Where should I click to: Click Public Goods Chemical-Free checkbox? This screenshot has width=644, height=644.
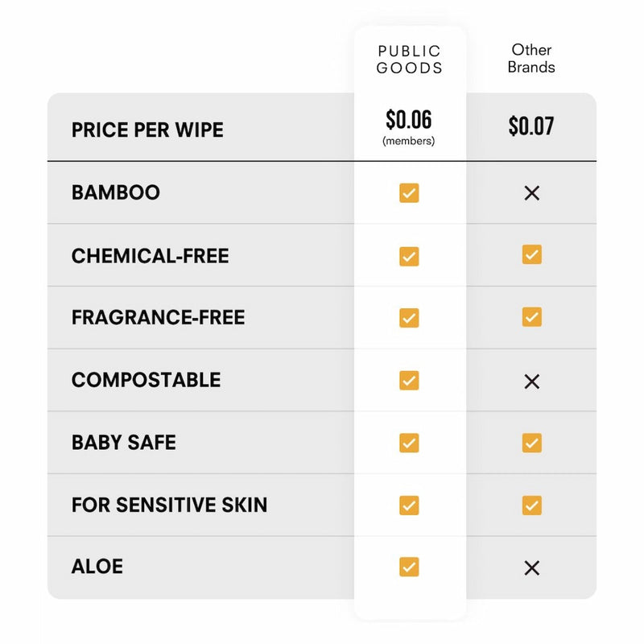tap(409, 256)
